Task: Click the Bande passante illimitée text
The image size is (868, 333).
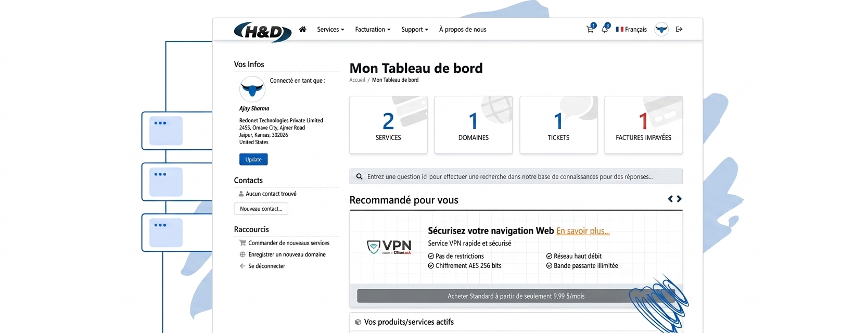Action: coord(586,265)
